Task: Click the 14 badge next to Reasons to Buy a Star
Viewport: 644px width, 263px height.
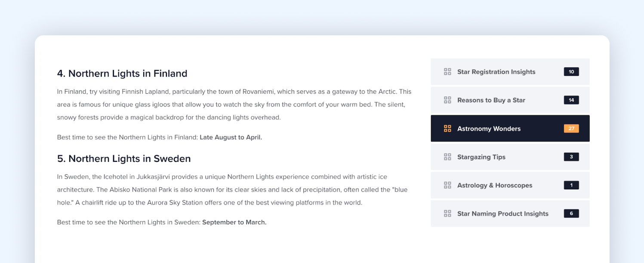Action: point(571,100)
